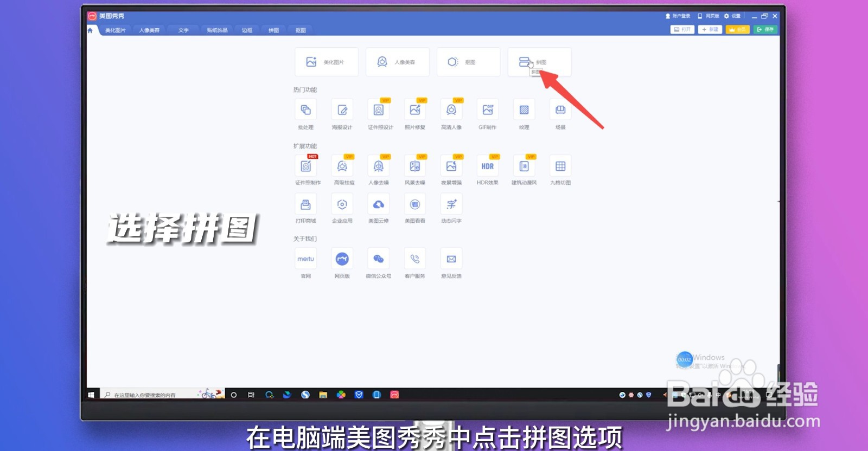The image size is (868, 451).
Task: Click the Meitu app taskbar icon
Action: point(395,395)
